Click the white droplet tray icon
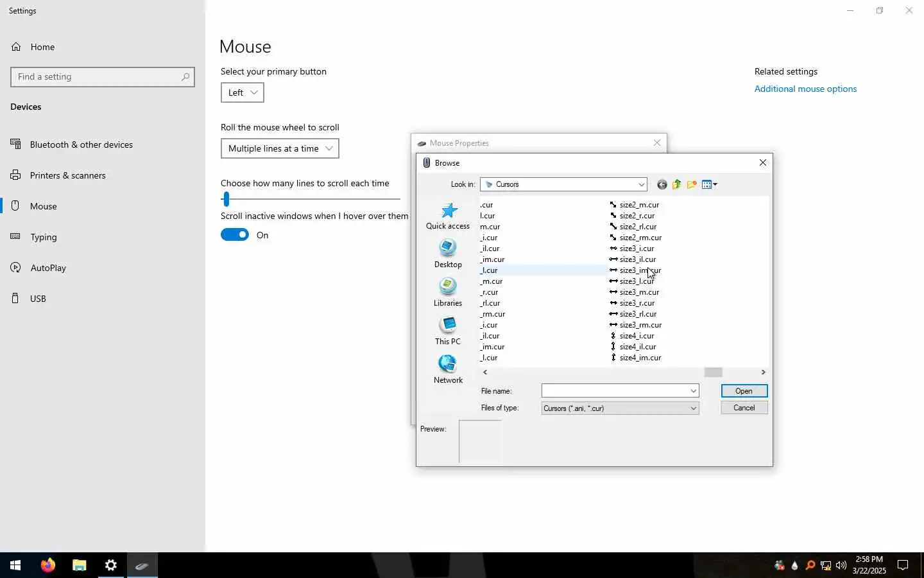924x578 pixels. (795, 566)
